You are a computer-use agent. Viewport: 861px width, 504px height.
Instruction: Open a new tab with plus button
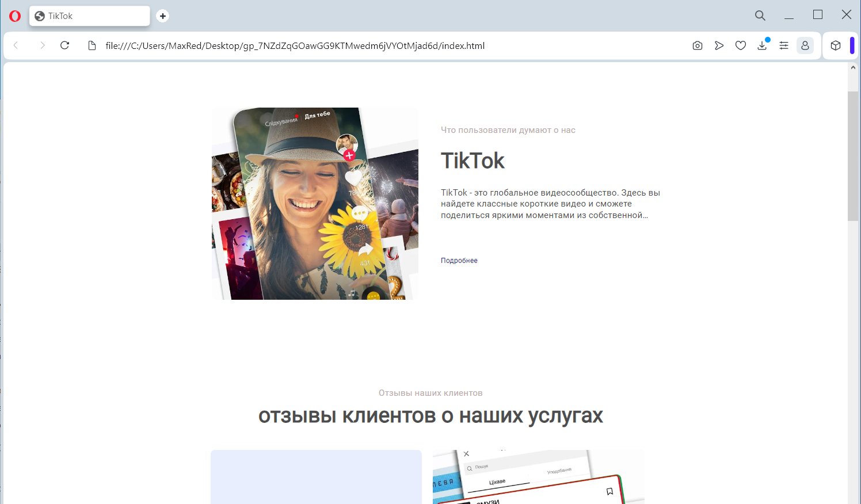coord(163,16)
